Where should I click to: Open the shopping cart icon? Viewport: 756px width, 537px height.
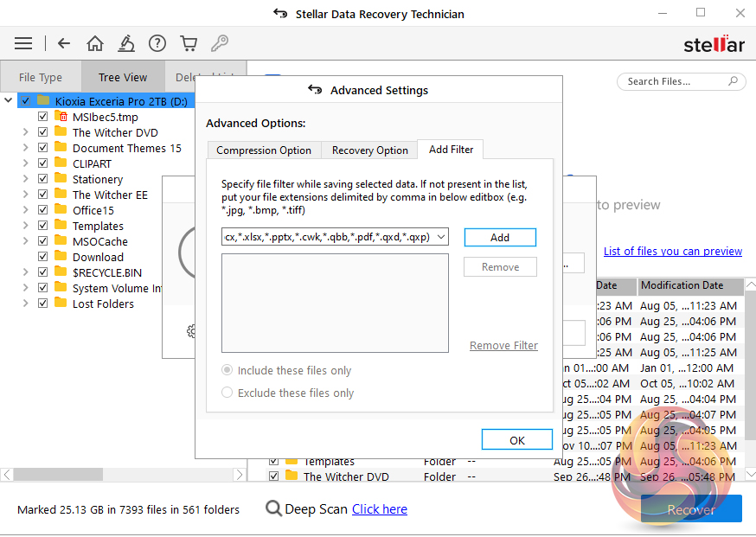pos(189,43)
